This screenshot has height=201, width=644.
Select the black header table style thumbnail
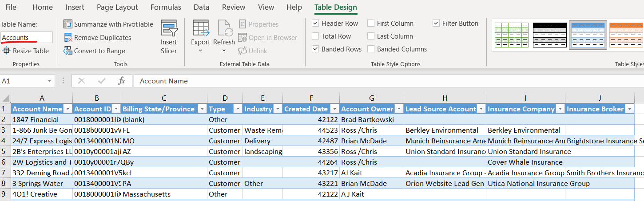point(550,35)
